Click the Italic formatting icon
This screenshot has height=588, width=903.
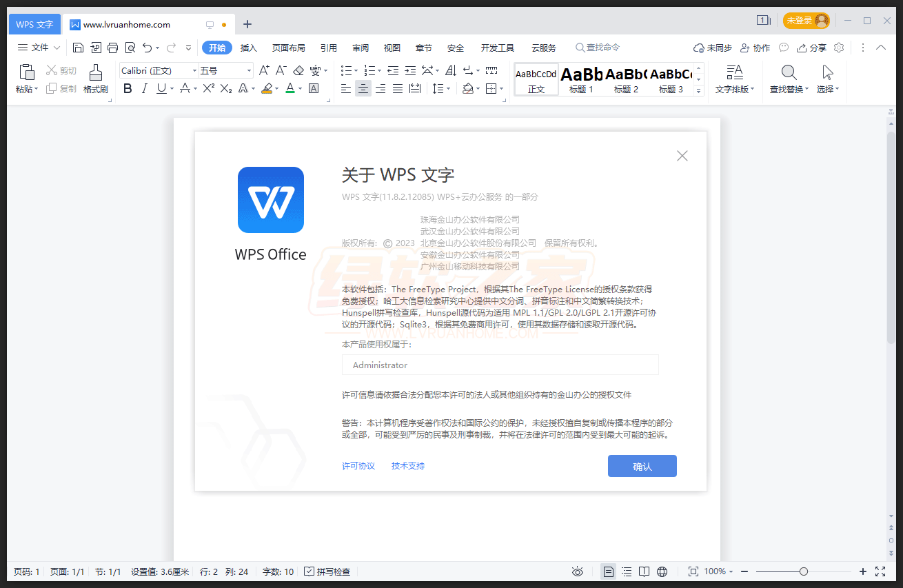point(144,88)
